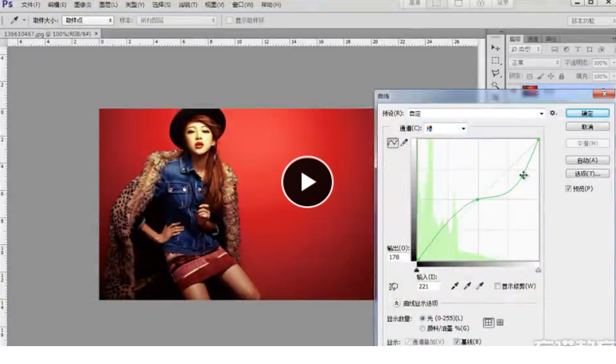616x364 pixels.
Task: Open the 预设(R) preset dropdown
Action: click(476, 114)
